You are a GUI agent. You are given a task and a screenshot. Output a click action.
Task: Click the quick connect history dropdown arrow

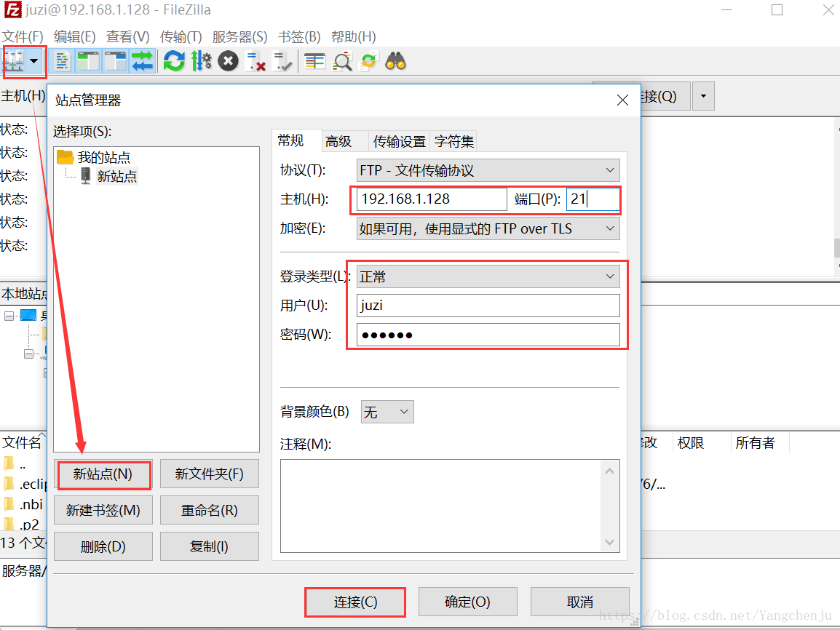(x=703, y=96)
